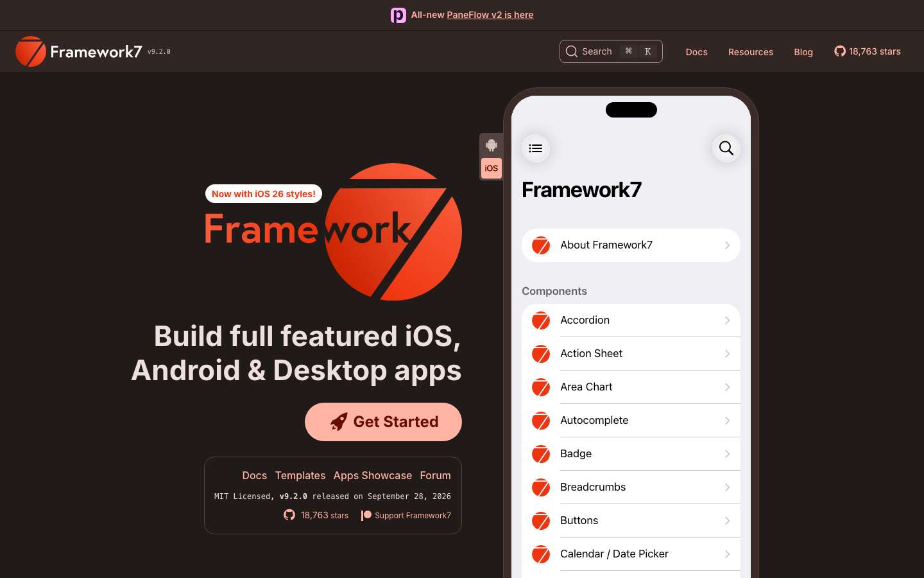Click the Calendar / Date Picker row's icon

point(541,554)
